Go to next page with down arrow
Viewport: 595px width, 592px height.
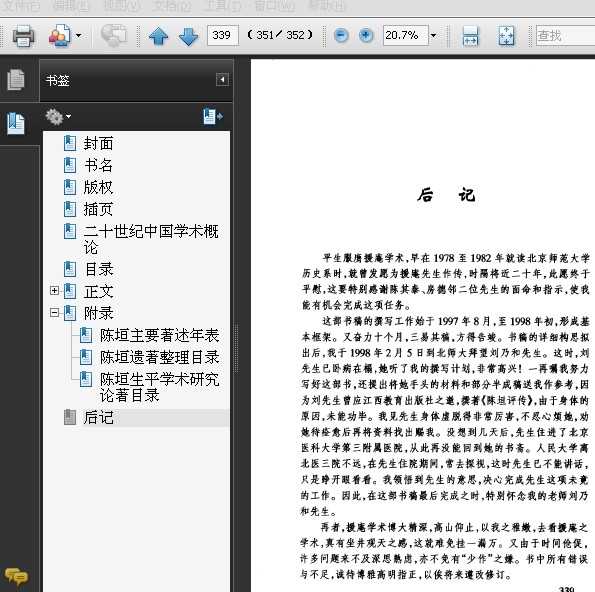coord(188,36)
